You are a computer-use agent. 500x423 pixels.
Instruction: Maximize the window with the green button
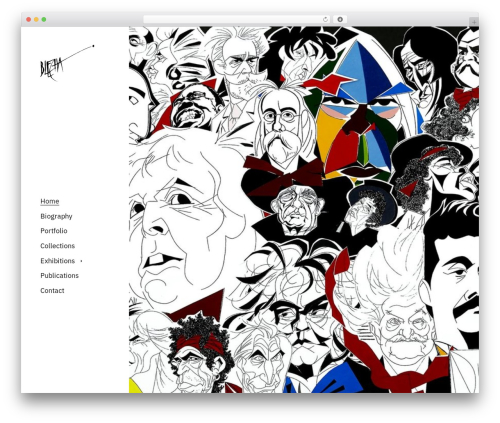(44, 19)
